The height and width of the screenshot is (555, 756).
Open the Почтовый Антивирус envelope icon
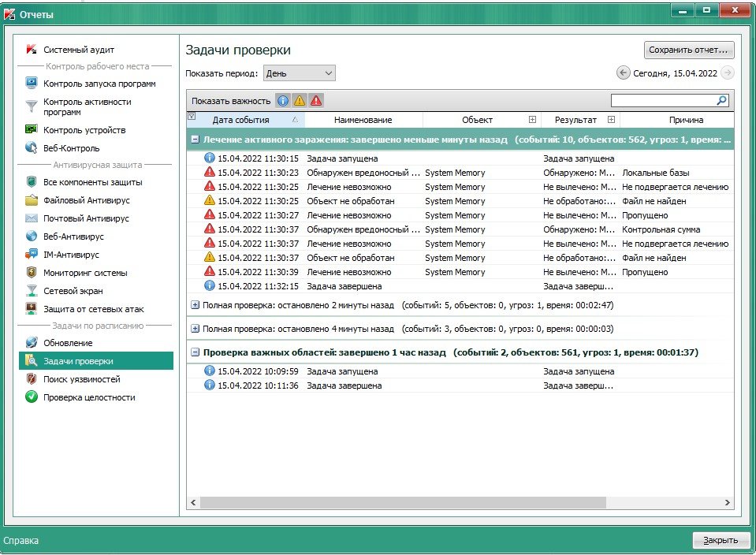pos(32,218)
